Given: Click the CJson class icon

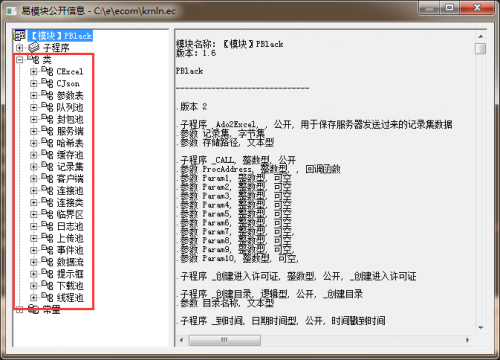Looking at the screenshot, I should pos(47,83).
